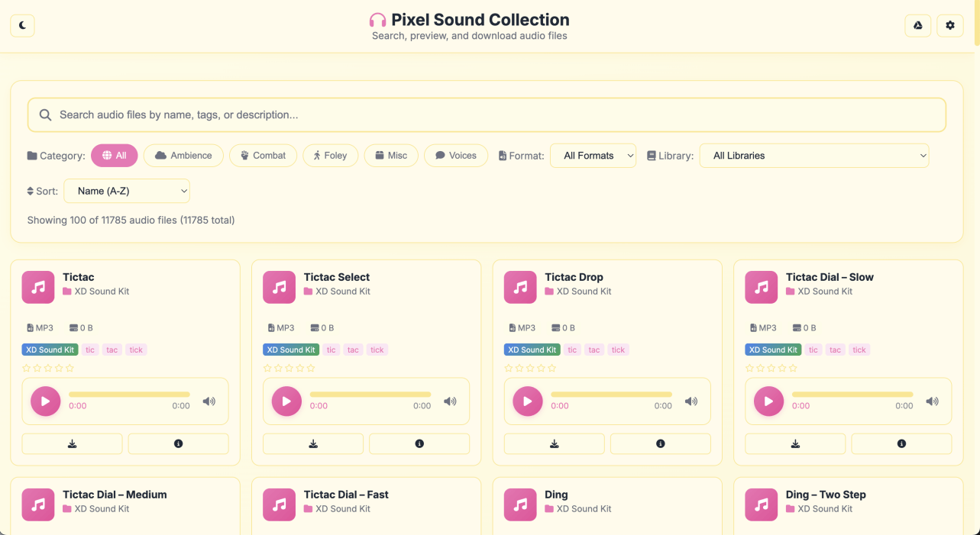
Task: Click the "tac" tag on Tictac Select
Action: pos(353,350)
